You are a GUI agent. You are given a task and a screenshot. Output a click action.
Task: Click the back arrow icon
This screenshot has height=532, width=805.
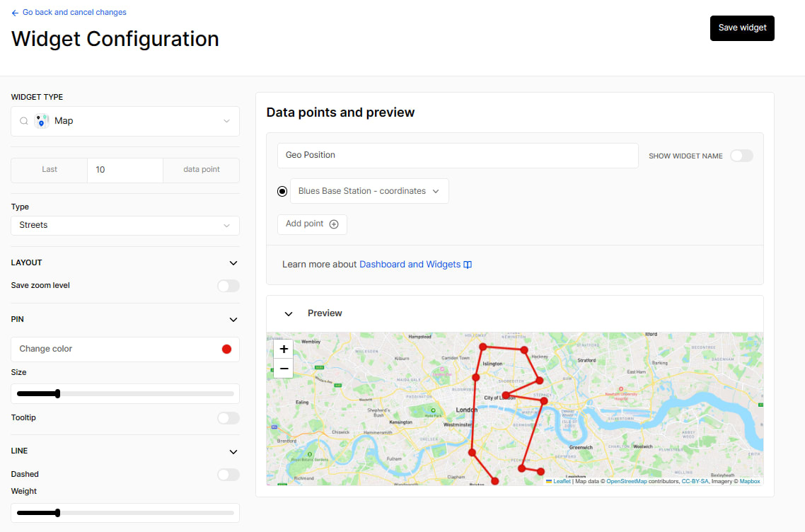pyautogui.click(x=15, y=13)
